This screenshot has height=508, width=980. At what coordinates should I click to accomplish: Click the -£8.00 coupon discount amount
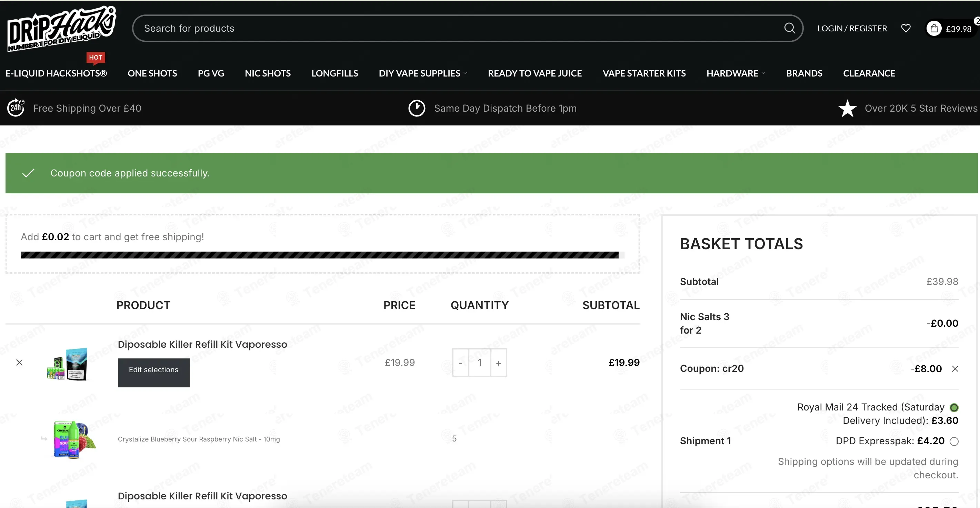click(926, 368)
